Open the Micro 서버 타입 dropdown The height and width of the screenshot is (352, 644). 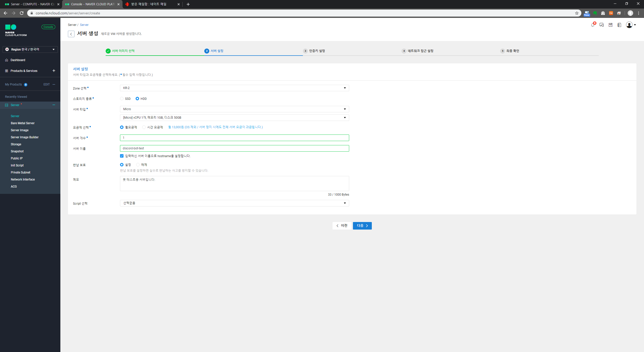click(234, 109)
